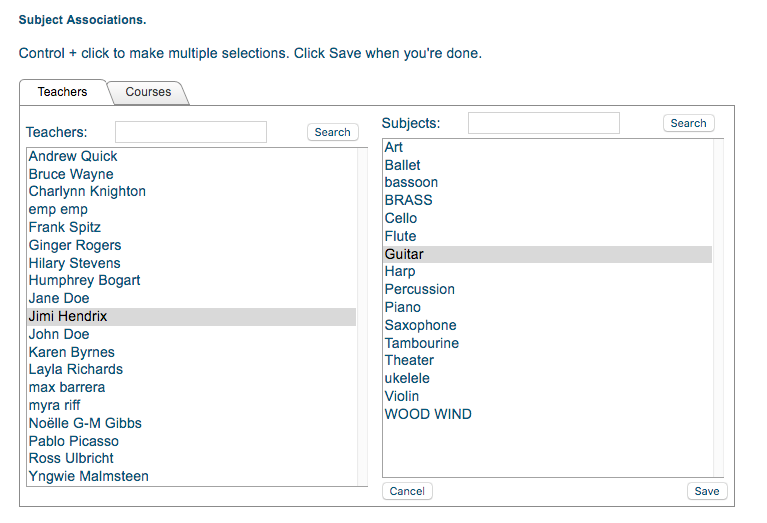Select Art in the subjects list
The image size is (767, 523).
point(394,148)
